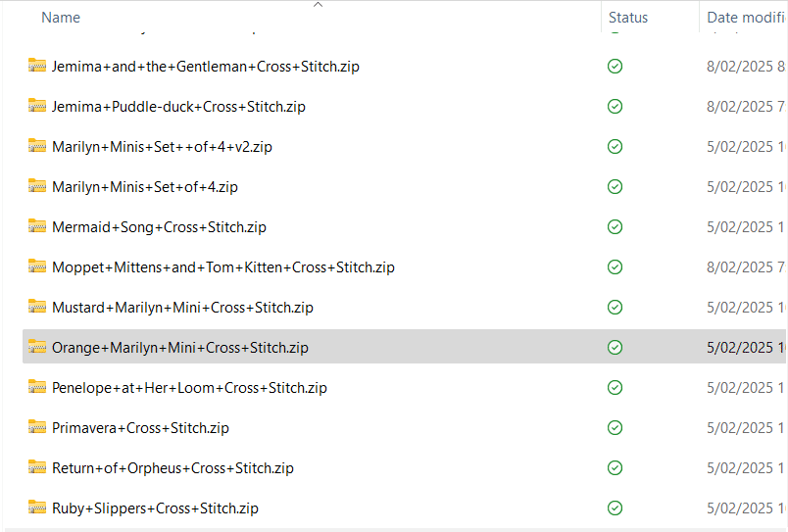Click sort direction chevron above Name column
Viewport: 788px width, 532px height.
point(318,5)
